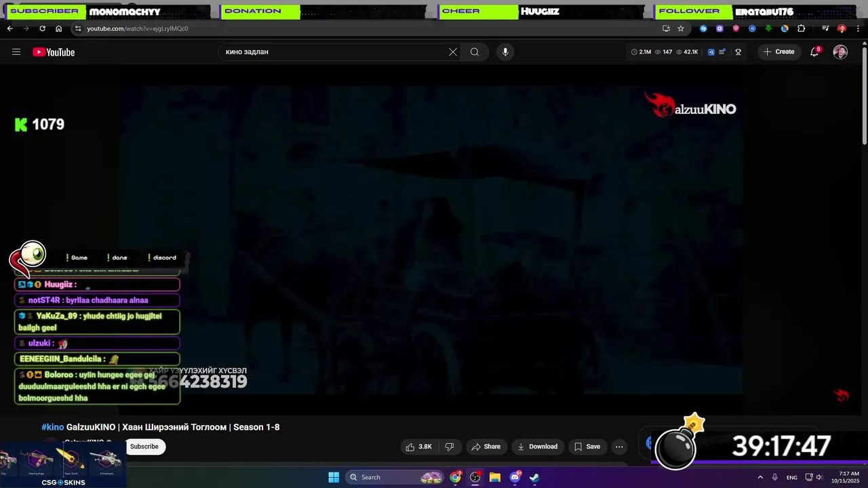The height and width of the screenshot is (488, 868).
Task: Open the YouTube guide hamburger menu
Action: pos(16,52)
